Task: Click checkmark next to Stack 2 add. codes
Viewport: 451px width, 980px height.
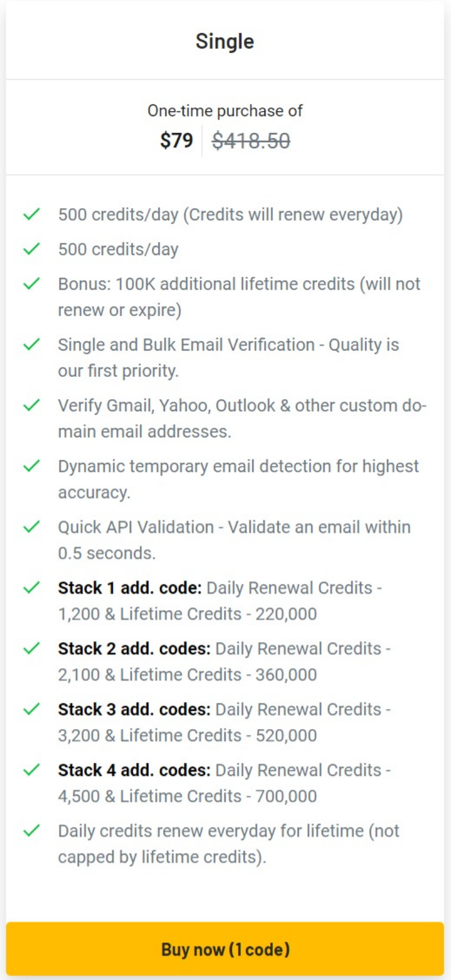Action: coord(31,648)
